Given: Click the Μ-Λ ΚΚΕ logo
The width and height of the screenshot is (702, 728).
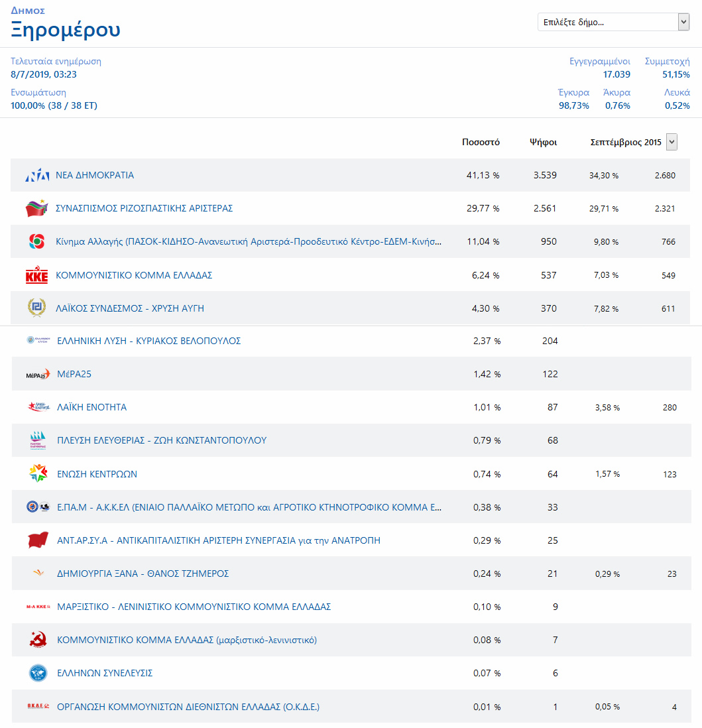Looking at the screenshot, I should 38,607.
